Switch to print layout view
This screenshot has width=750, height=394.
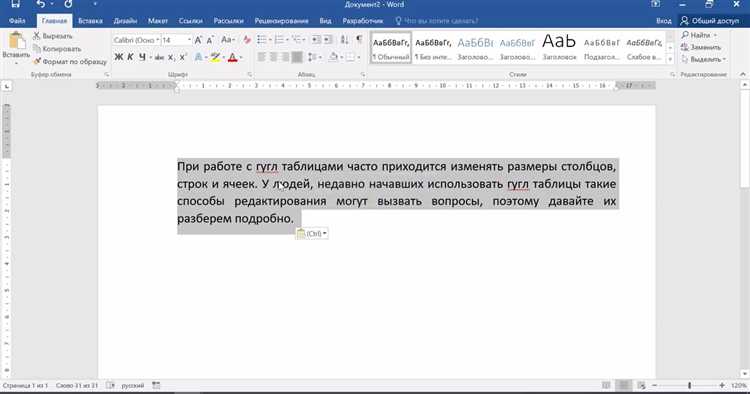coord(624,385)
